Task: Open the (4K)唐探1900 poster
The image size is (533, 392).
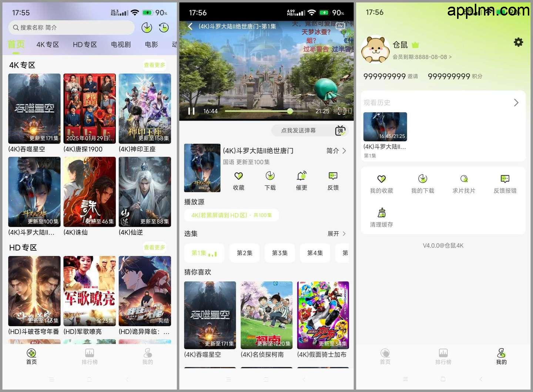Action: pos(90,109)
